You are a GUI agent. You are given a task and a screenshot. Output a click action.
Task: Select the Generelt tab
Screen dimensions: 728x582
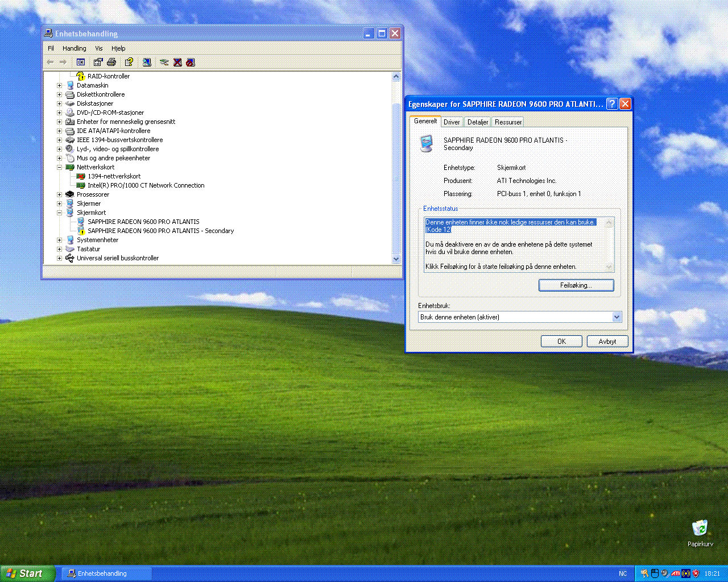point(425,121)
